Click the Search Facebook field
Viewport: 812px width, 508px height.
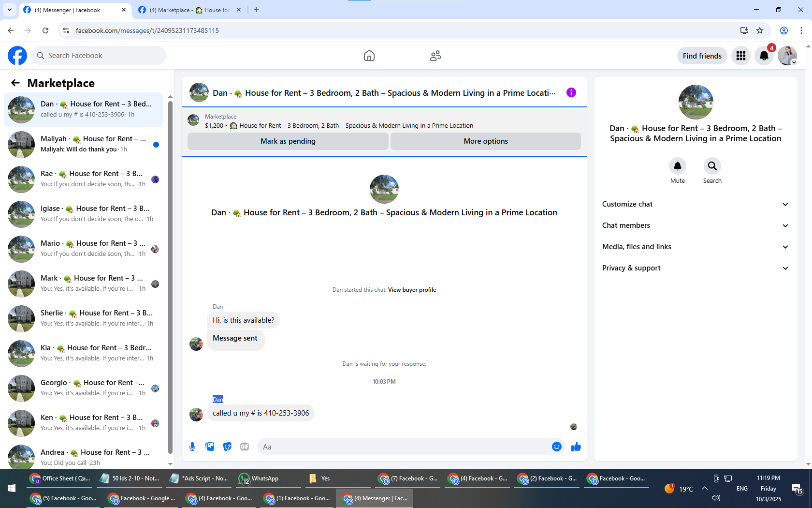(99, 56)
